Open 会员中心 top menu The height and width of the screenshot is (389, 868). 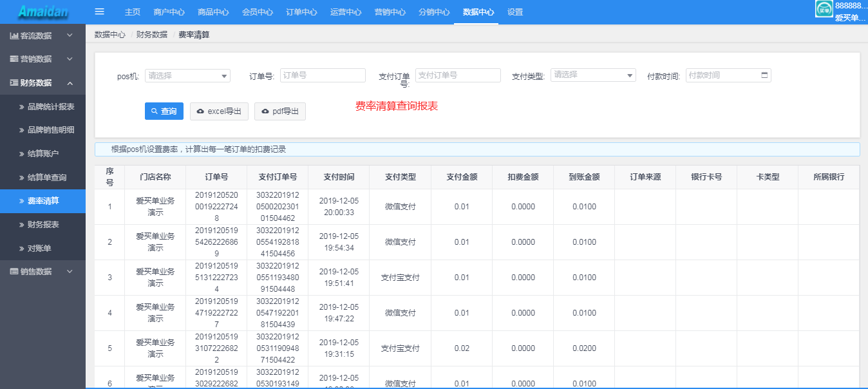pos(258,12)
